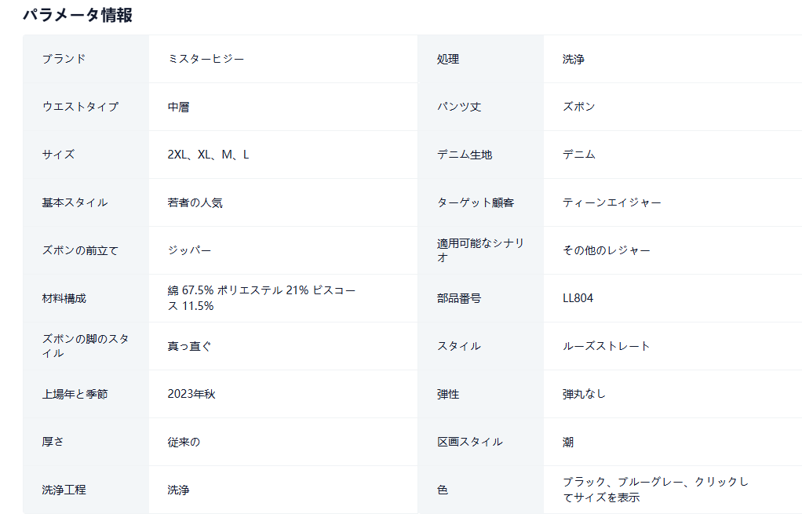Select the 洗浄工程 label cell
The width and height of the screenshot is (802, 532).
point(64,490)
